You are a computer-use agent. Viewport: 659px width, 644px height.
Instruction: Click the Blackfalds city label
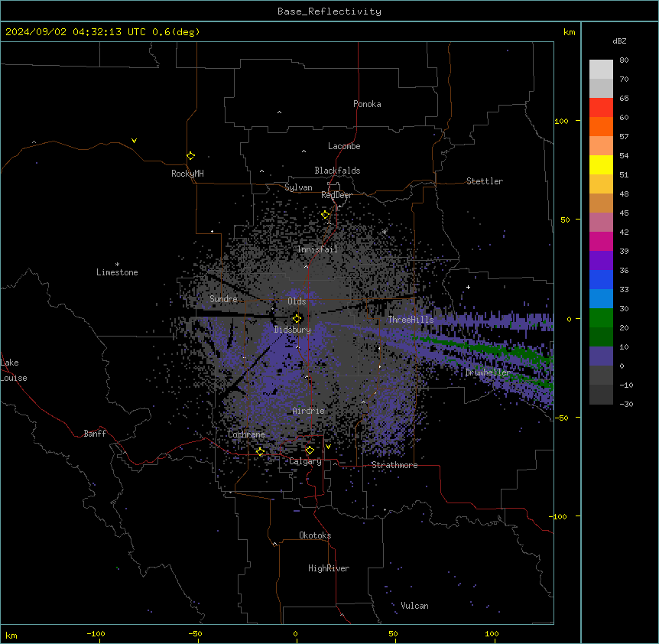click(x=337, y=171)
